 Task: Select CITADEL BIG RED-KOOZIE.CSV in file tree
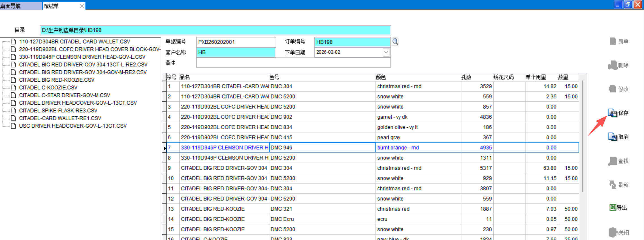tap(56, 80)
